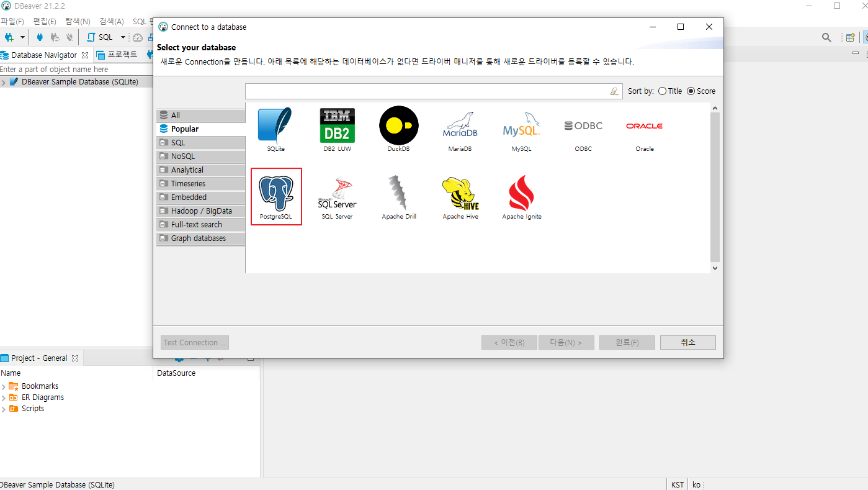Screen dimensions: 868x490
Task: Open the SQL database category
Action: (201, 143)
